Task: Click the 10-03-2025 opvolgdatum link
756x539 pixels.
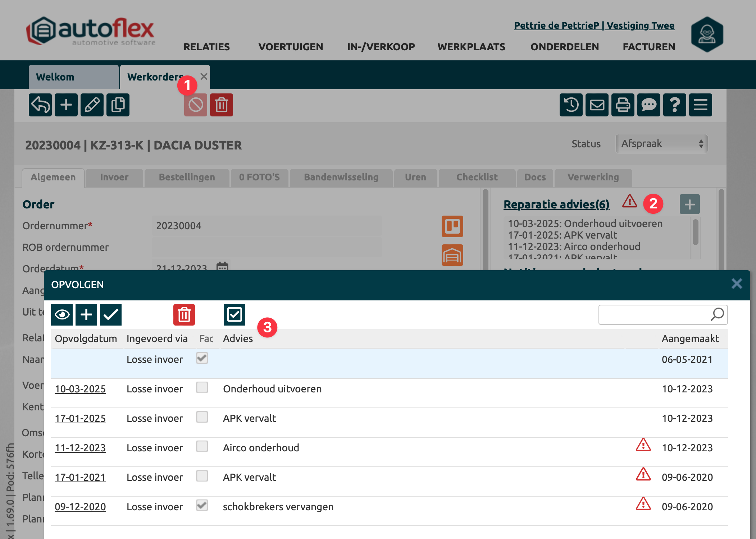Action: pyautogui.click(x=80, y=389)
